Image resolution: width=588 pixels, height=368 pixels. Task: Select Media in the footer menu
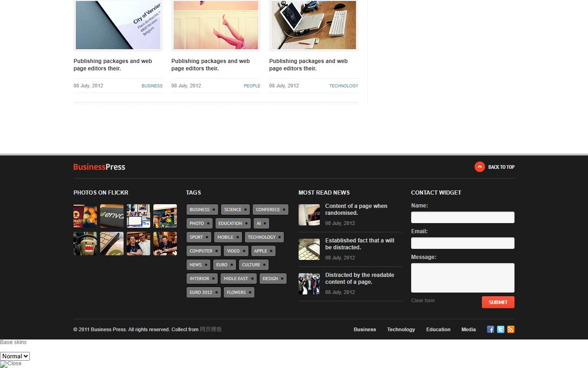[x=469, y=329]
